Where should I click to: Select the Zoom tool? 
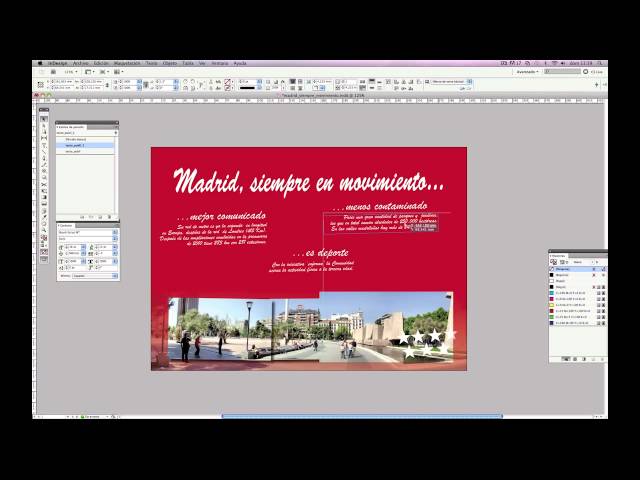(x=44, y=230)
